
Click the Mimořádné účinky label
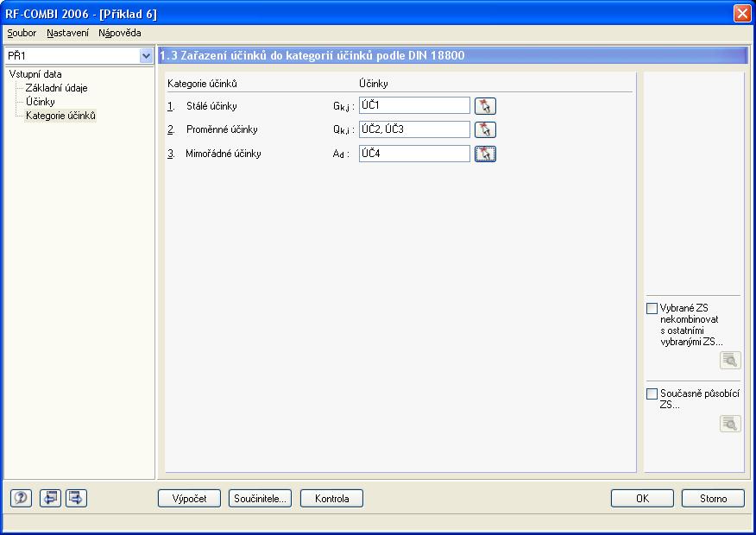pyautogui.click(x=224, y=154)
